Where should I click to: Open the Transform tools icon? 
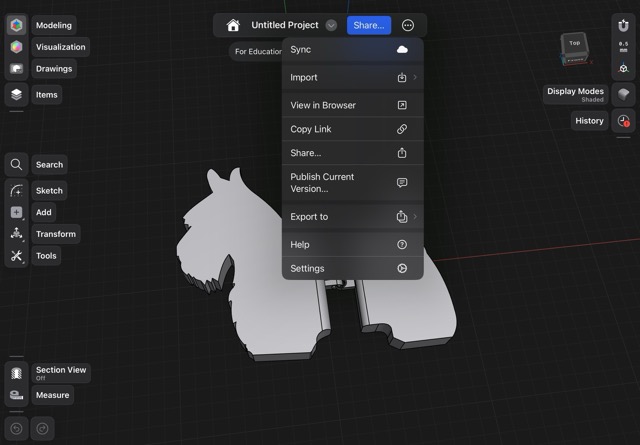[16, 234]
